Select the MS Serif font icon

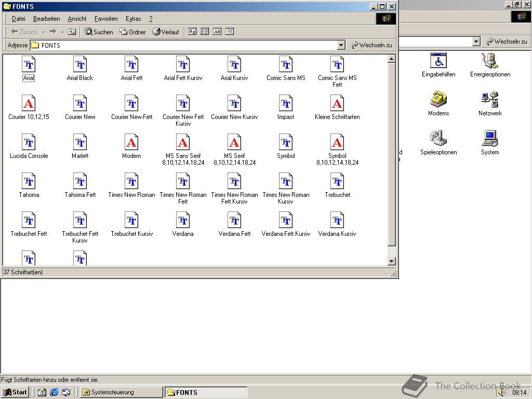click(x=234, y=142)
